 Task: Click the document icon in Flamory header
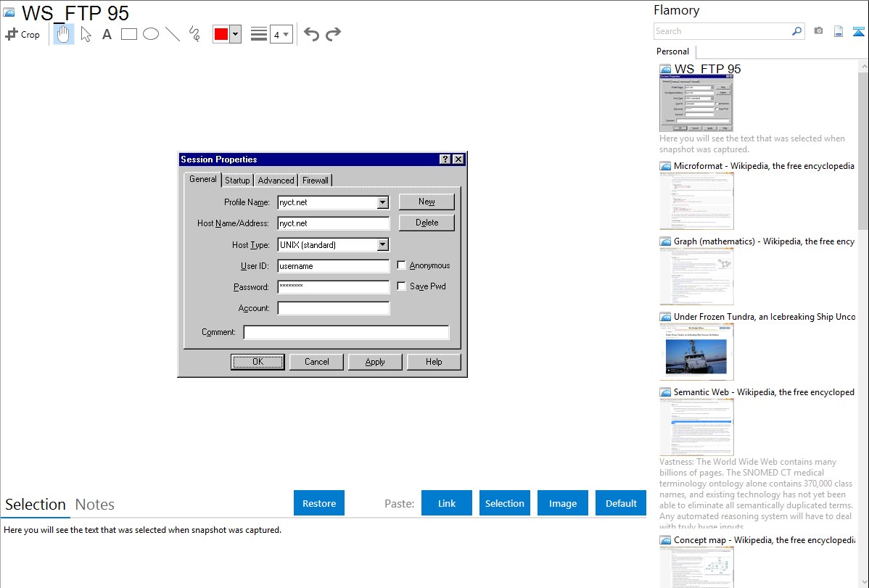tap(839, 31)
